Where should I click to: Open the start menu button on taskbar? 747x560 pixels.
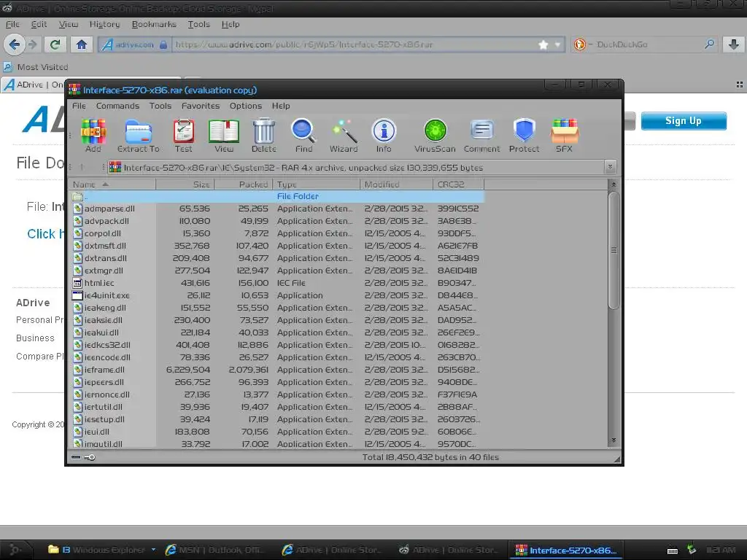(x=16, y=550)
